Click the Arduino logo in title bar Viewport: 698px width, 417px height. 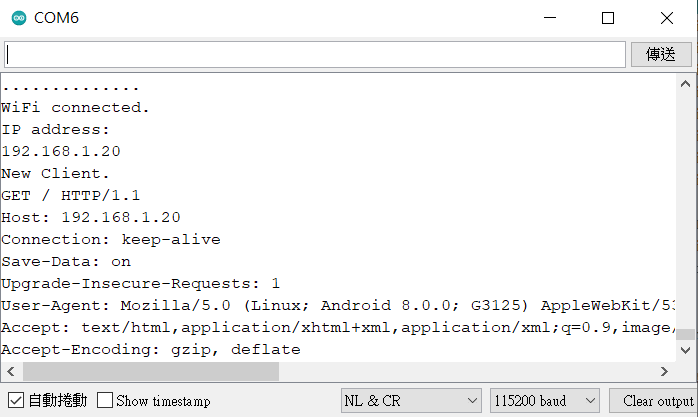pos(18,18)
